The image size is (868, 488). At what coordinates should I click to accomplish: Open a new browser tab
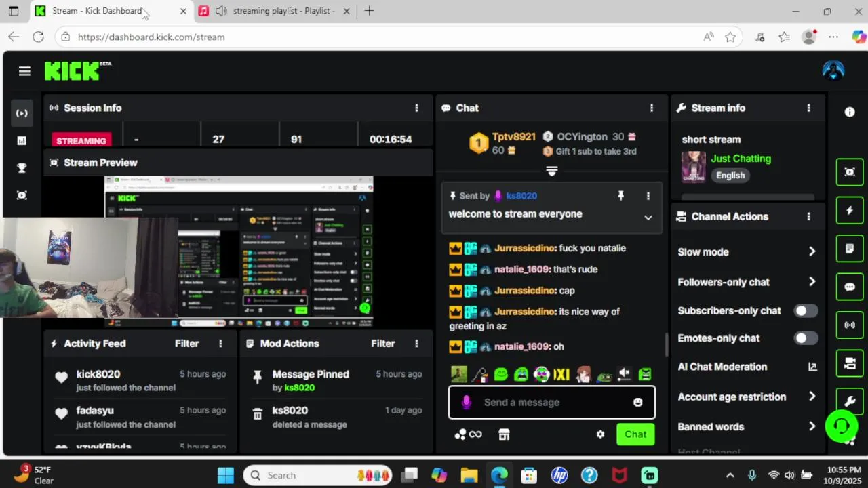click(369, 11)
